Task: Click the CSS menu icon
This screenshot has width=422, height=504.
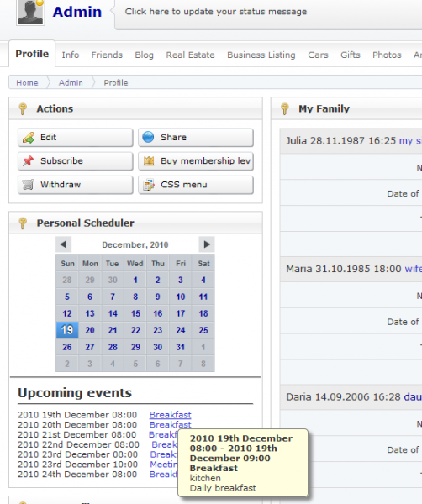Action: pyautogui.click(x=149, y=185)
